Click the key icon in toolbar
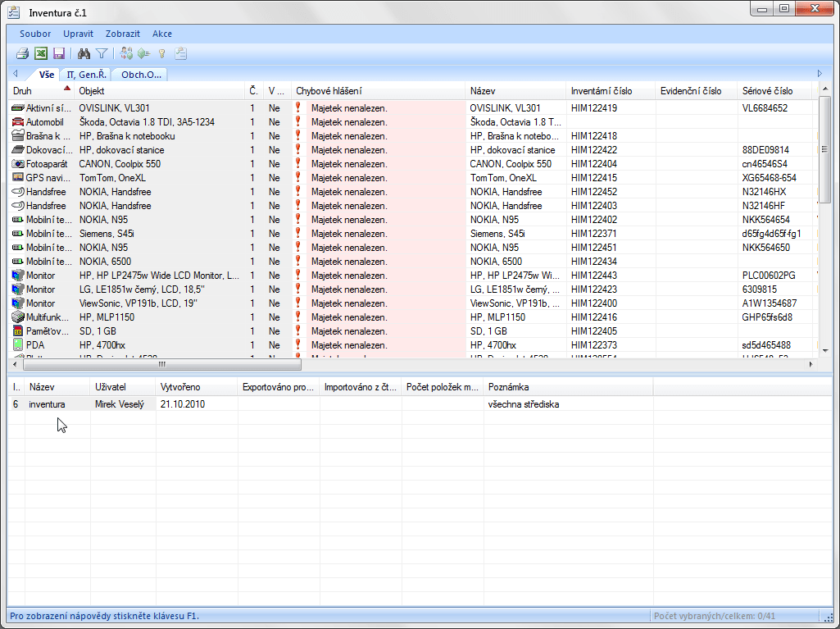Screen dimensions: 840x629 click(x=162, y=53)
